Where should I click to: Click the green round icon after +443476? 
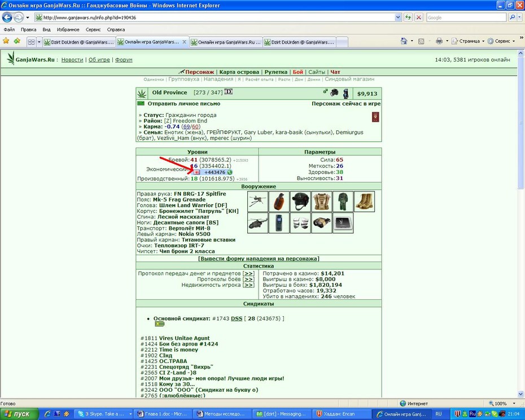(230, 172)
